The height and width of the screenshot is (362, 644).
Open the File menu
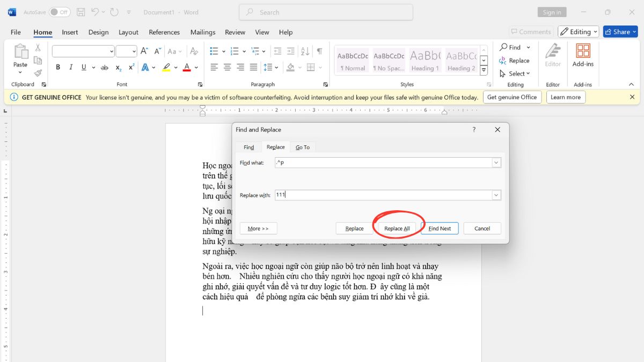16,32
